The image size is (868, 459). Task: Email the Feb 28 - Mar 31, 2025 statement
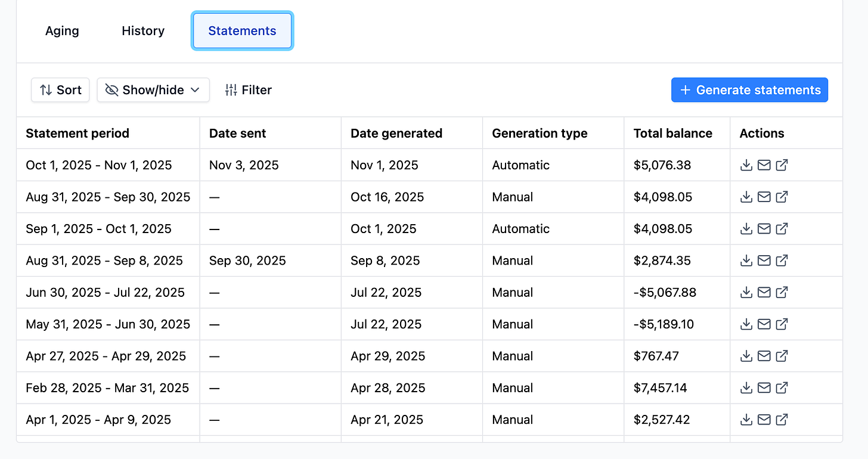tap(764, 388)
